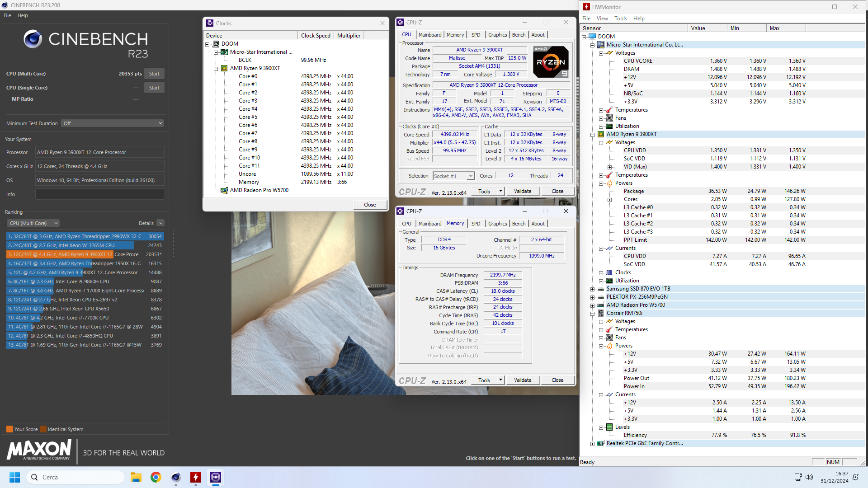The image size is (868, 488).
Task: Open the Details dropdown arrow in Ranking
Action: pos(160,223)
